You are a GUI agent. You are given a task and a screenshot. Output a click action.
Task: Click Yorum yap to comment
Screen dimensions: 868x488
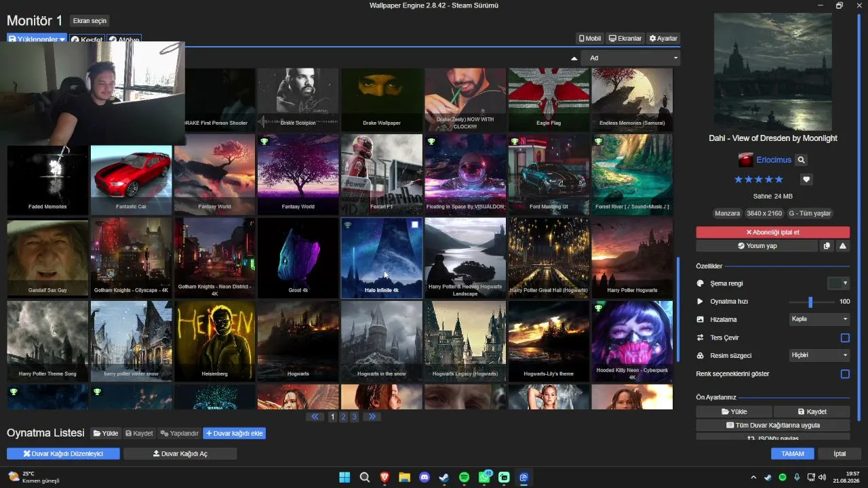click(757, 246)
